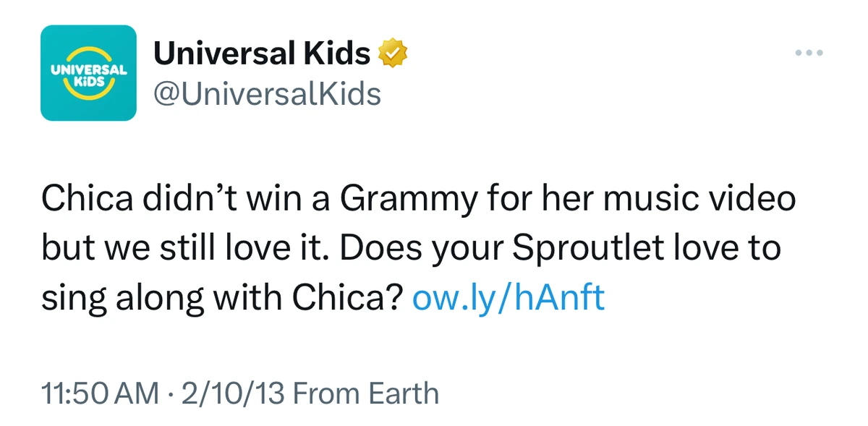The height and width of the screenshot is (426, 868).
Task: Select the ellipsis icon in the corner
Action: [x=808, y=51]
